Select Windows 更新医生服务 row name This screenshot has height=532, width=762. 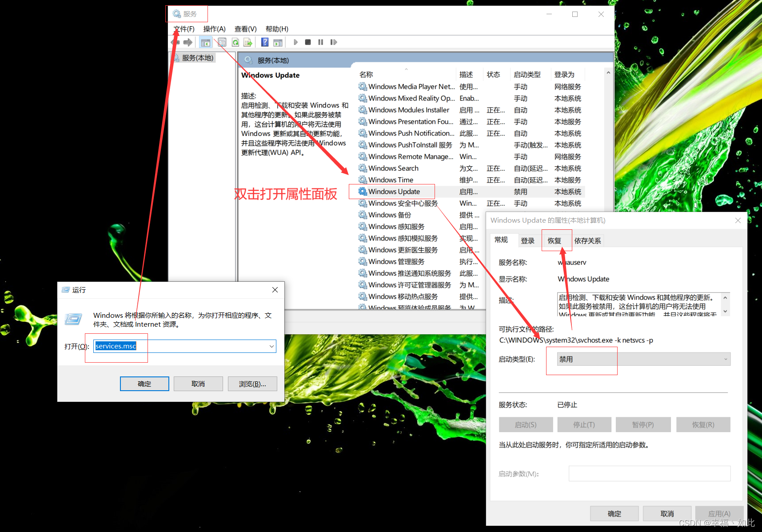point(403,250)
